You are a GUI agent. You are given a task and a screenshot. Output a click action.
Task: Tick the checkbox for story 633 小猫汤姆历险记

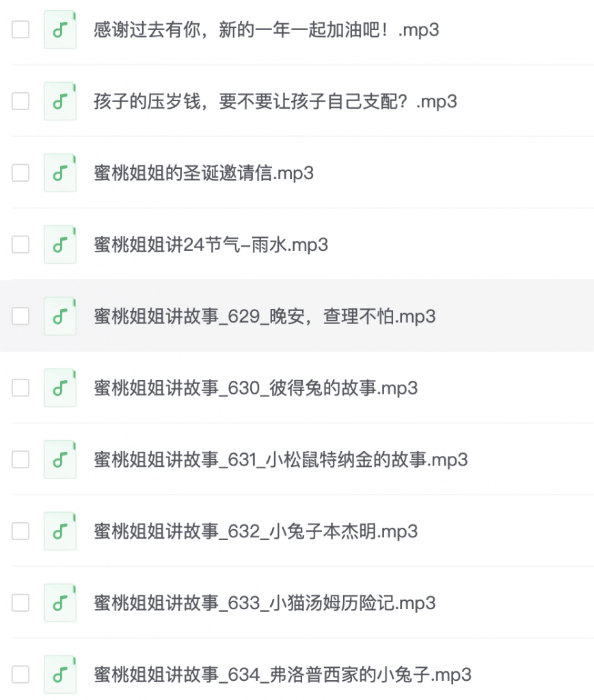coord(21,603)
